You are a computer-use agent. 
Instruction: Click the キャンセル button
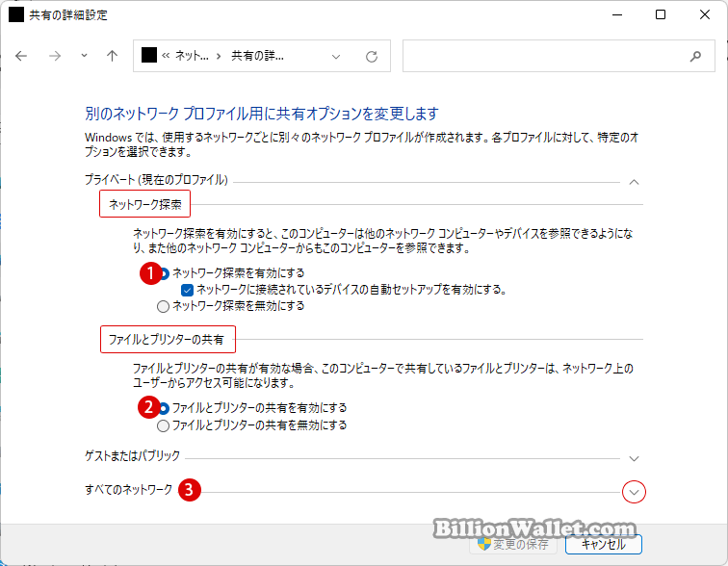point(604,544)
